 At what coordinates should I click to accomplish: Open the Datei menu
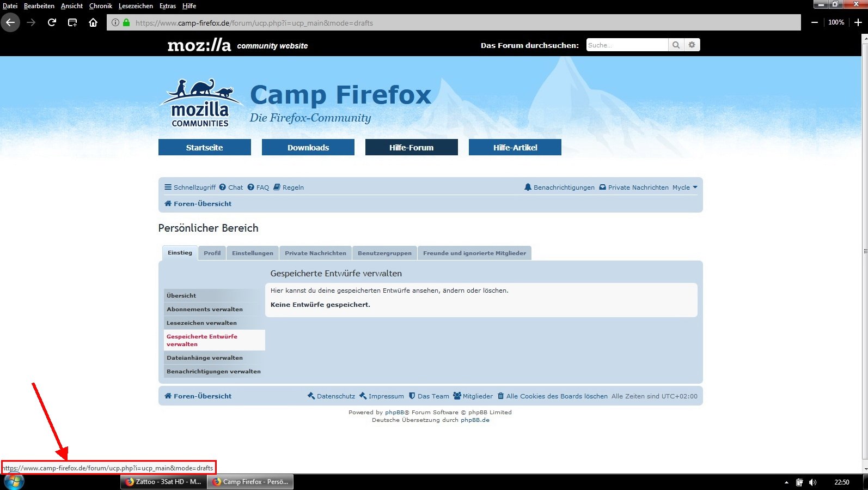pyautogui.click(x=10, y=6)
